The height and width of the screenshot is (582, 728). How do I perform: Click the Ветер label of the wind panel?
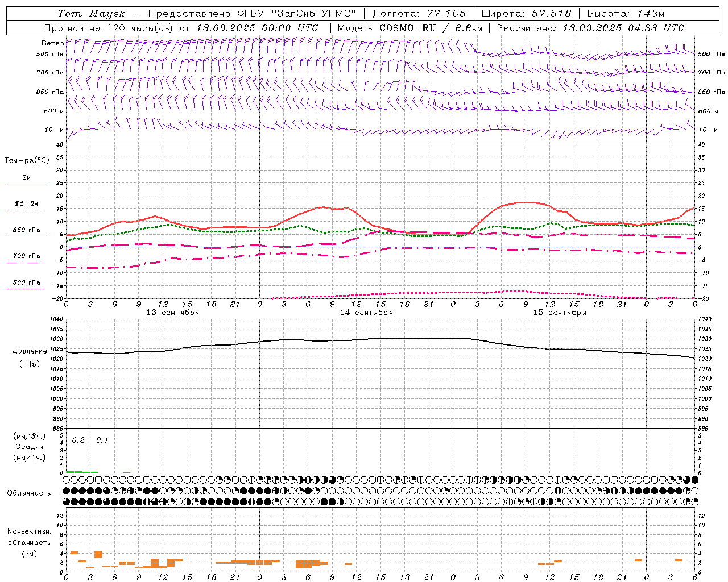coord(52,43)
